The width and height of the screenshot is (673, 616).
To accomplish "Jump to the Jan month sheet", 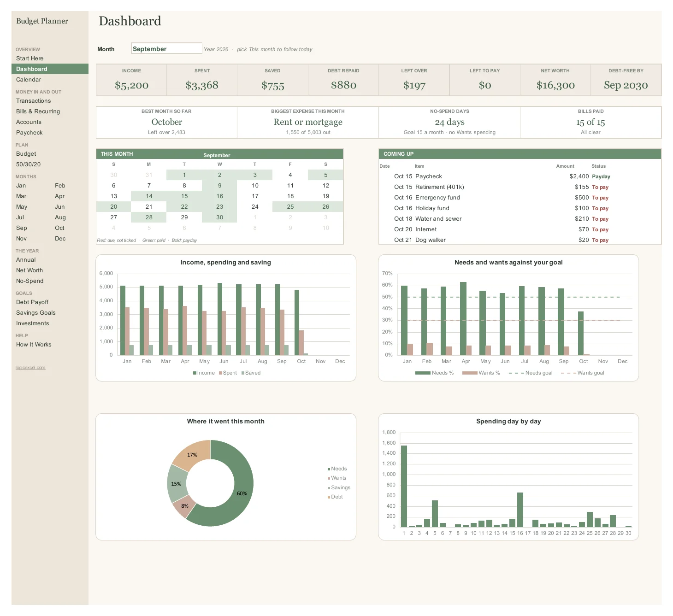I will 21,186.
